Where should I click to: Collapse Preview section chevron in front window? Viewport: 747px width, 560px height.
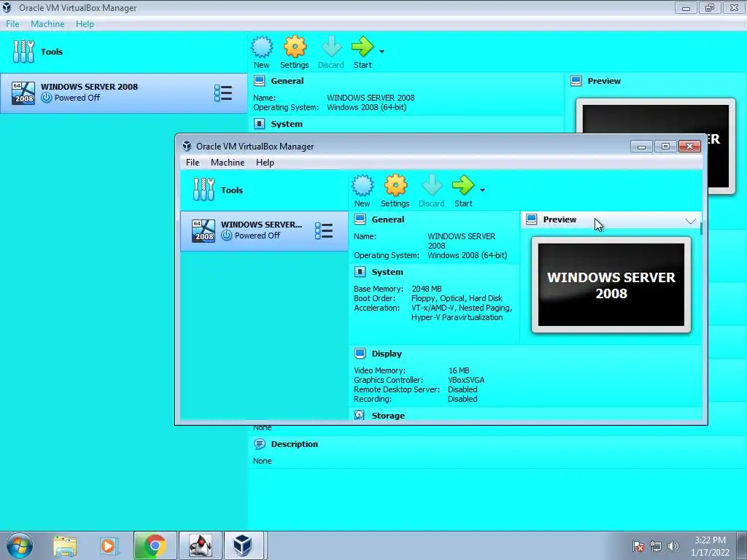click(x=691, y=221)
